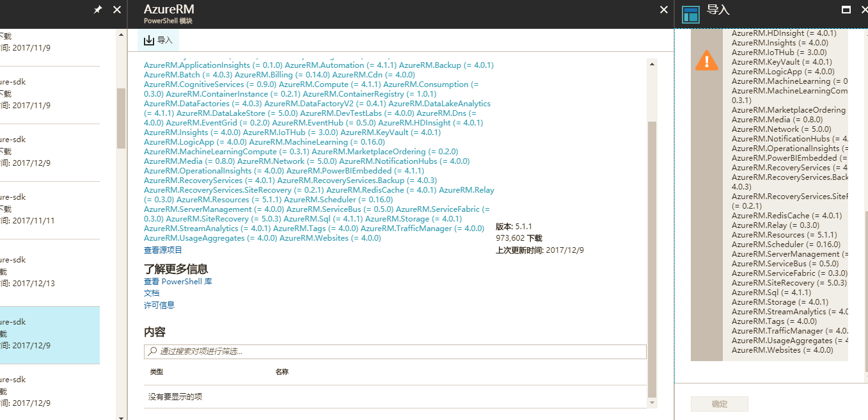868x420 pixels.
Task: Click the AzureRM blade scrollbar up arrow
Action: (x=652, y=64)
